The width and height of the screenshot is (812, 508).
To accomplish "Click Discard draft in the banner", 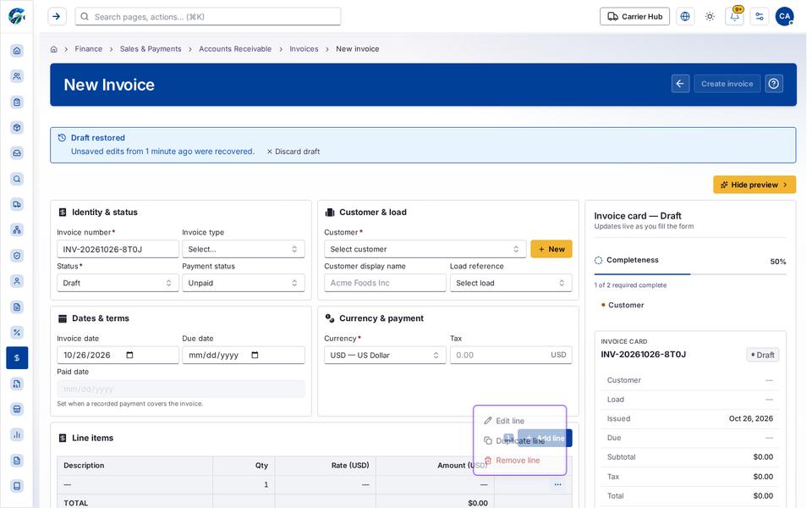I will 294,152.
